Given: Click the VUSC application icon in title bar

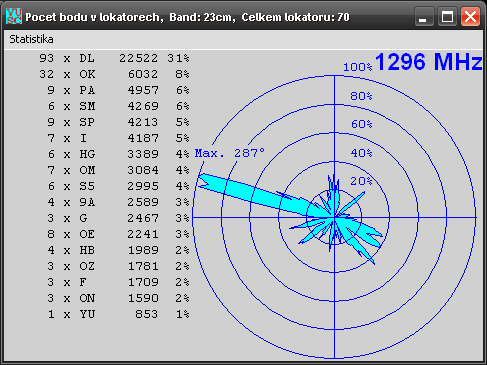Looking at the screenshot, I should [x=14, y=16].
